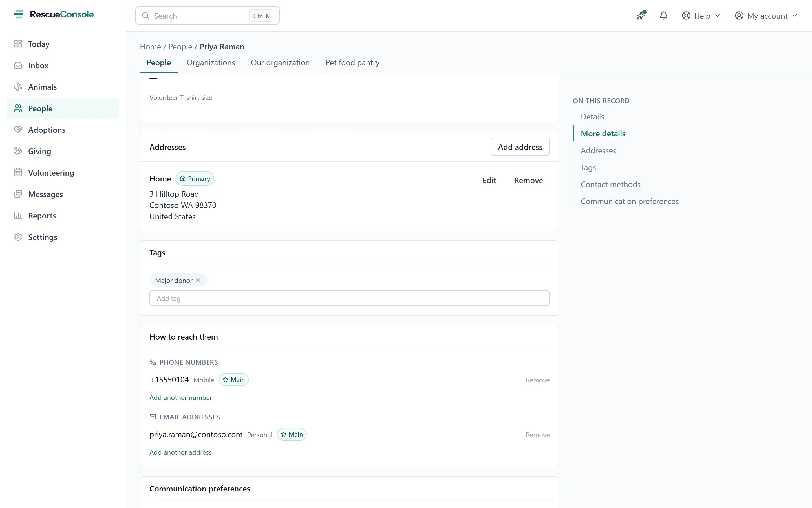
Task: Expand the Help dropdown
Action: (701, 16)
